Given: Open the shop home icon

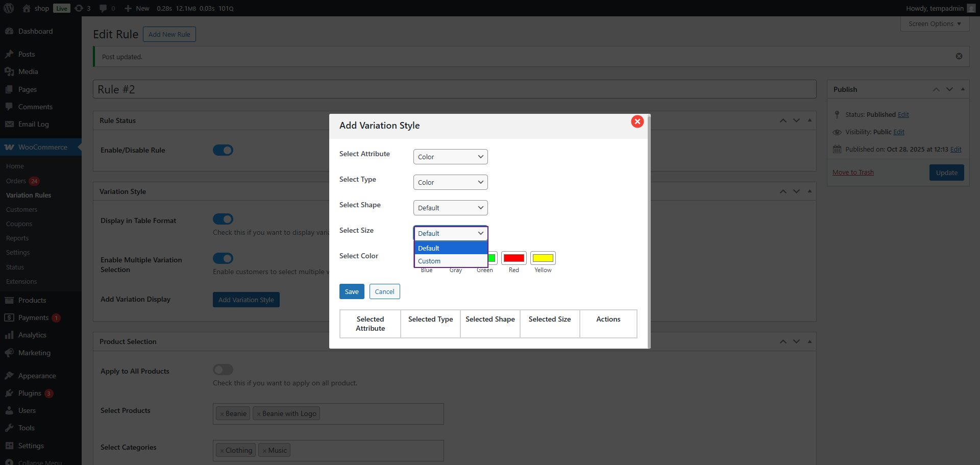Looking at the screenshot, I should (27, 8).
